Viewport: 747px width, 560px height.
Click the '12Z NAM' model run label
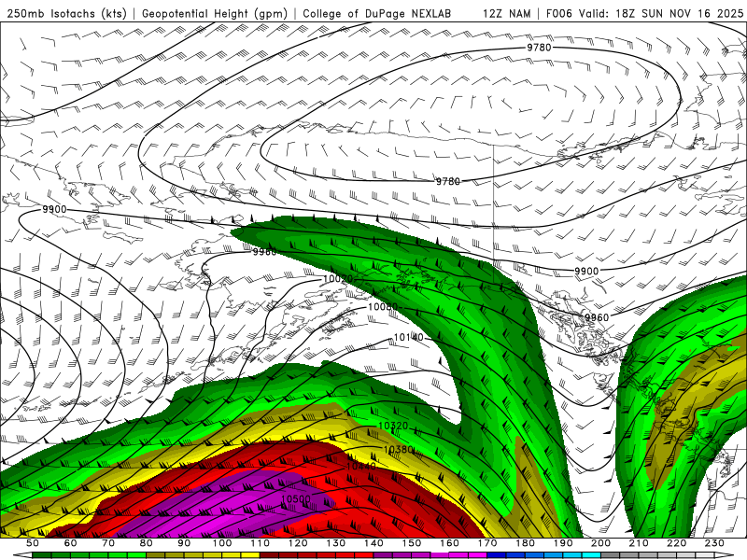[x=506, y=14]
